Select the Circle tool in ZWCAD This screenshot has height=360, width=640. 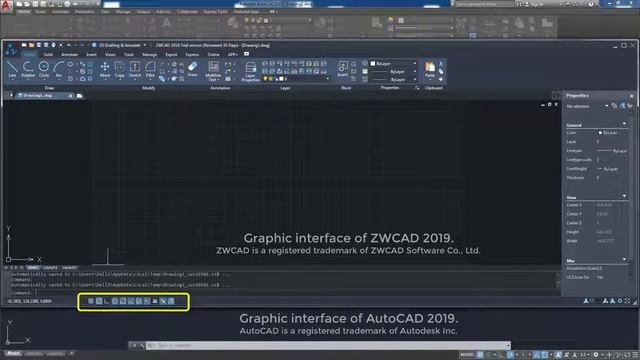44,69
